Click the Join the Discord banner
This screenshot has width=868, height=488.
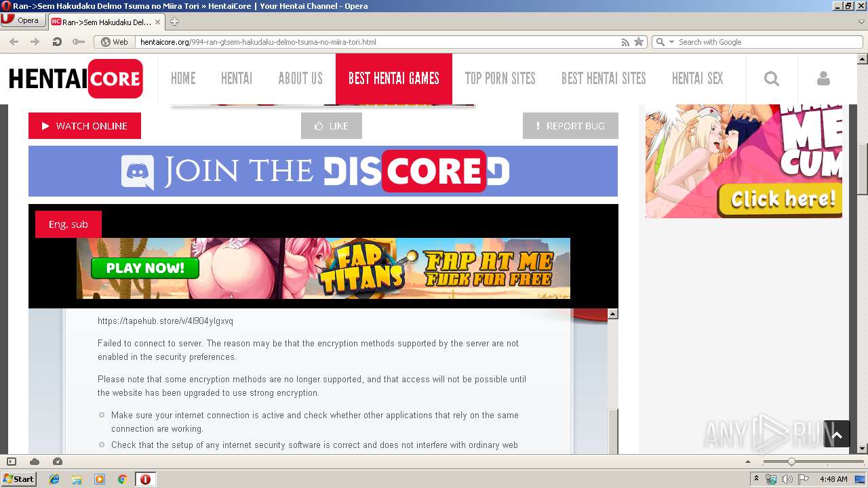click(x=323, y=171)
